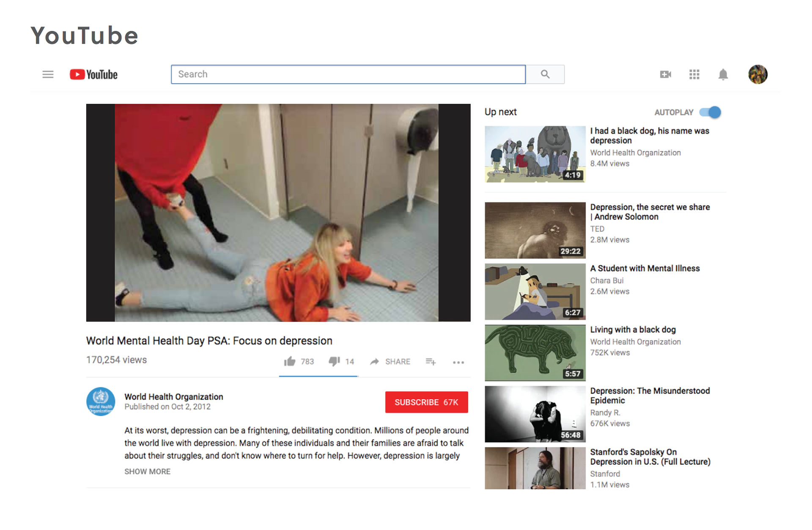The image size is (812, 530).
Task: Open 'I had a black dog' video title
Action: pyautogui.click(x=650, y=135)
